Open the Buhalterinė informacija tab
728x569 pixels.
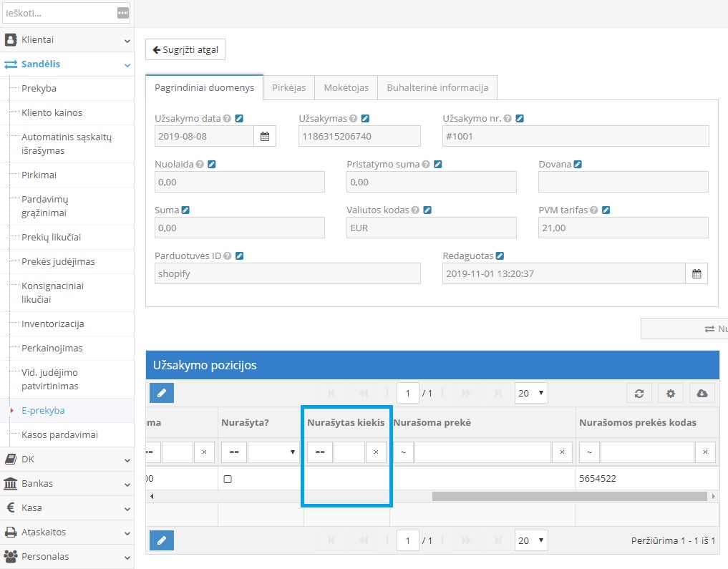coord(437,87)
